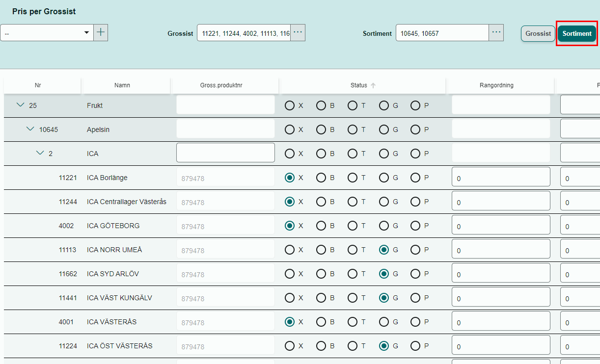Open the Sortiment selection ellipsis button
Screen dimensions: 600x364
click(x=496, y=33)
